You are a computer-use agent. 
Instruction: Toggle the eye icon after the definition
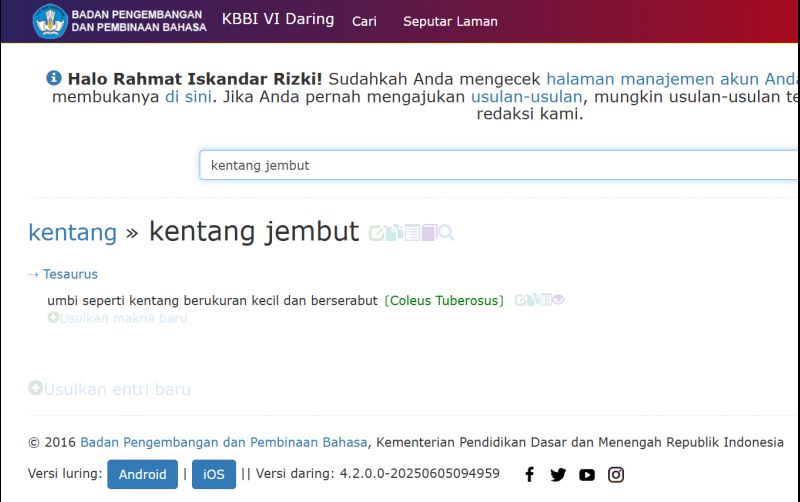tap(558, 299)
